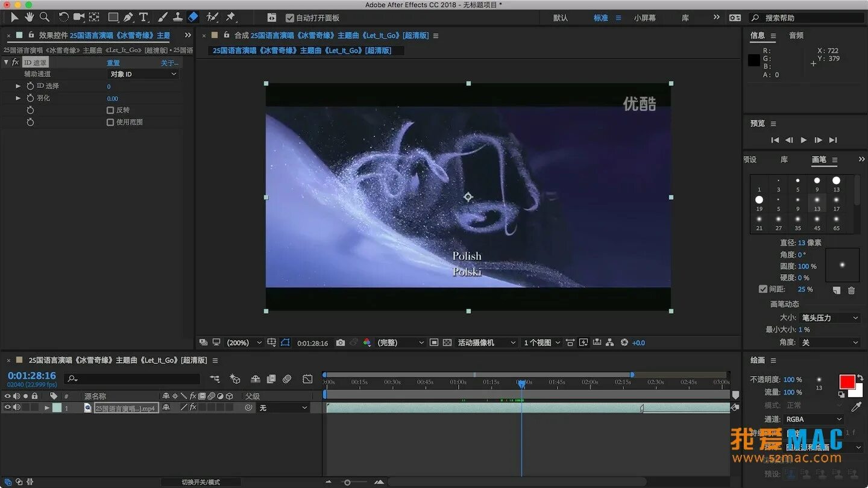
Task: Toggle mask and shape path visibility
Action: 285,342
